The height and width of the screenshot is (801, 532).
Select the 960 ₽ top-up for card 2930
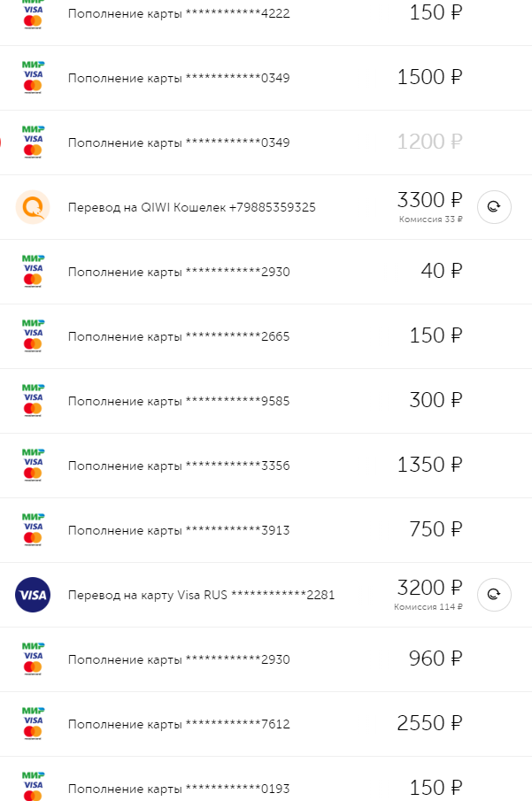[178, 660]
